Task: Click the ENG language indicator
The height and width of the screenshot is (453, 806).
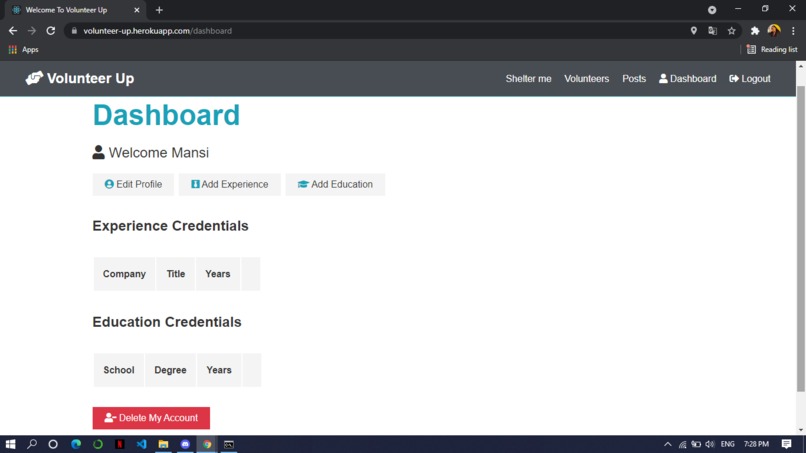Action: [x=727, y=444]
